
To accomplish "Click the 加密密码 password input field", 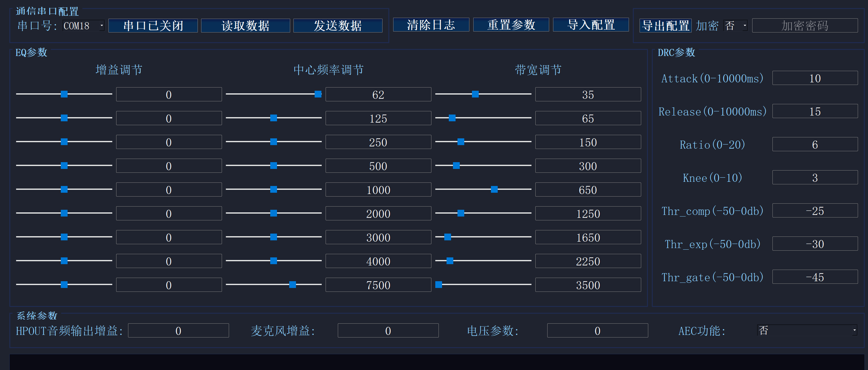I will (805, 26).
